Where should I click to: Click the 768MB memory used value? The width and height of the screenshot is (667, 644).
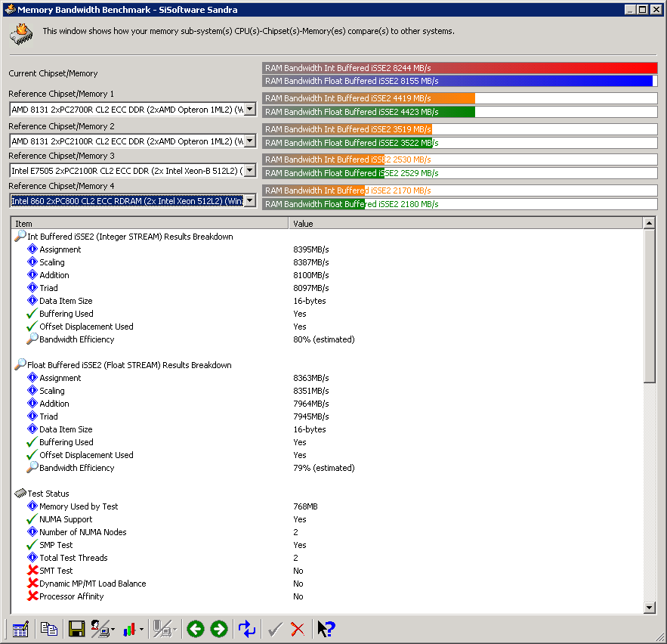[x=305, y=506]
